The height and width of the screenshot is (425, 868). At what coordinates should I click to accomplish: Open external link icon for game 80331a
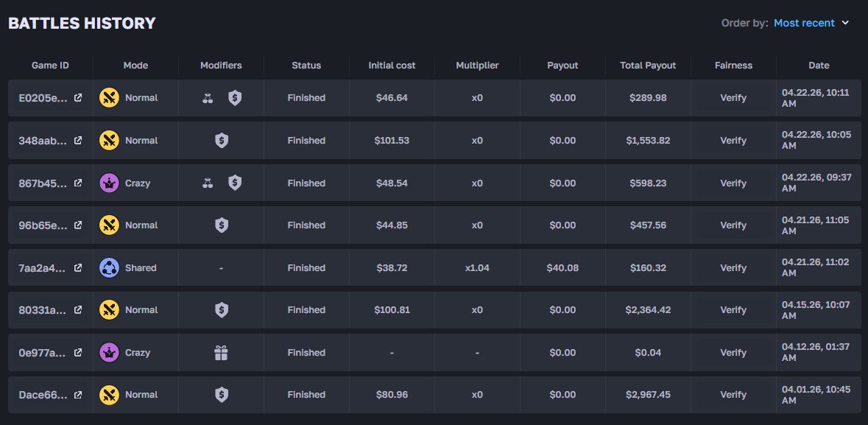coord(78,310)
